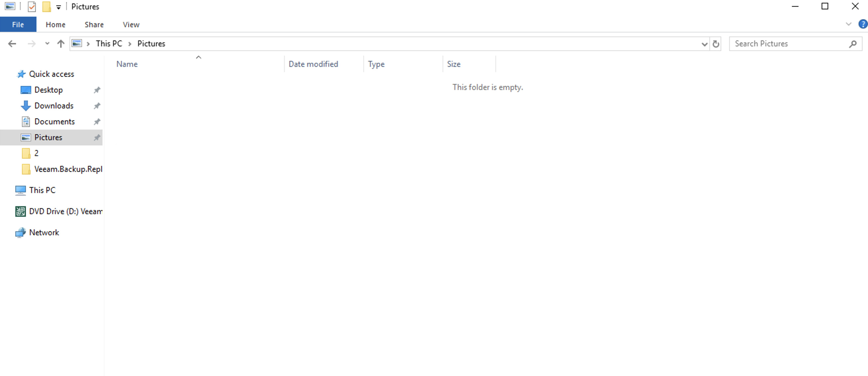Click the search magnifier icon

[852, 44]
